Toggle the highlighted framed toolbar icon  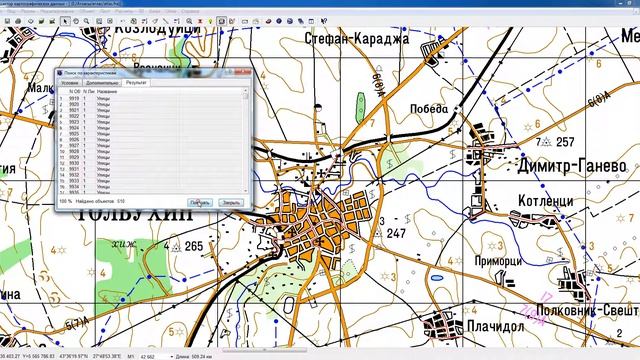pyautogui.click(x=221, y=21)
